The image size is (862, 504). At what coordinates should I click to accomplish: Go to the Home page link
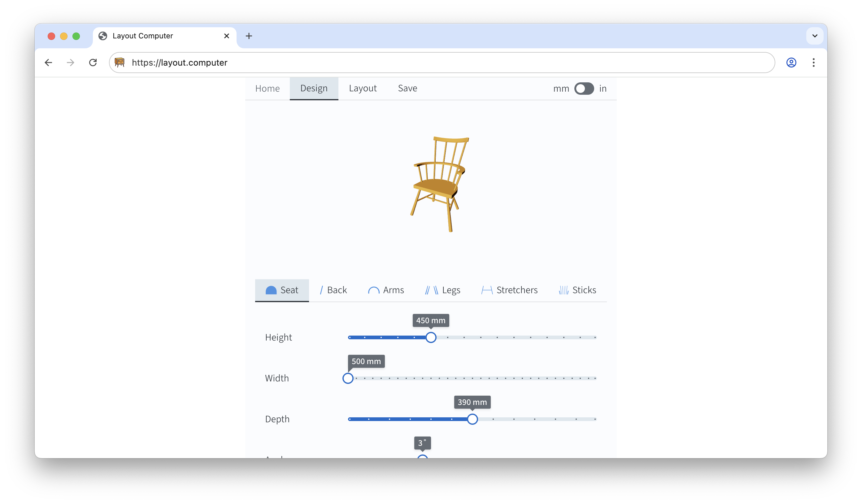pyautogui.click(x=267, y=89)
